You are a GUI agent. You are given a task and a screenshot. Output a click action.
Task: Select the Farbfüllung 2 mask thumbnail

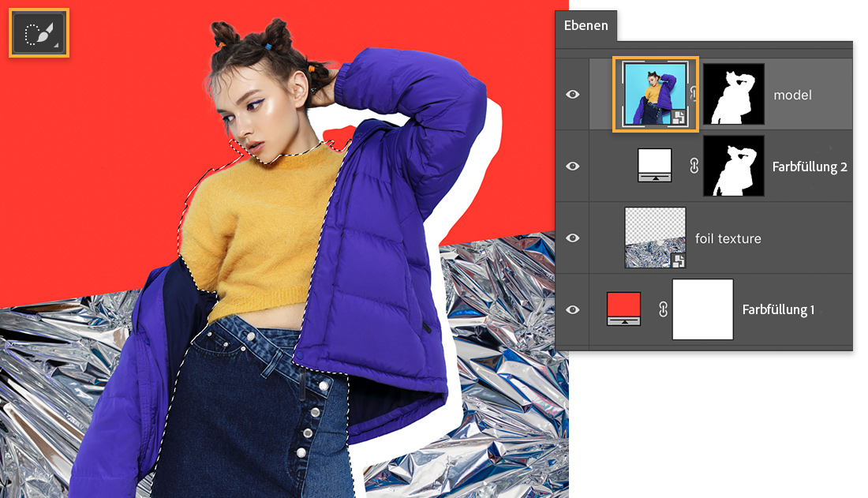pyautogui.click(x=734, y=167)
